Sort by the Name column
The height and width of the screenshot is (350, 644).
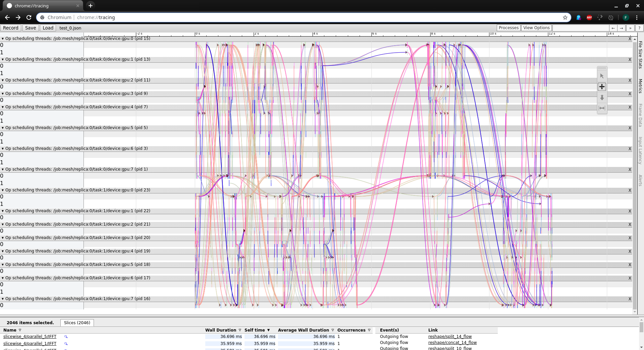tap(12, 330)
